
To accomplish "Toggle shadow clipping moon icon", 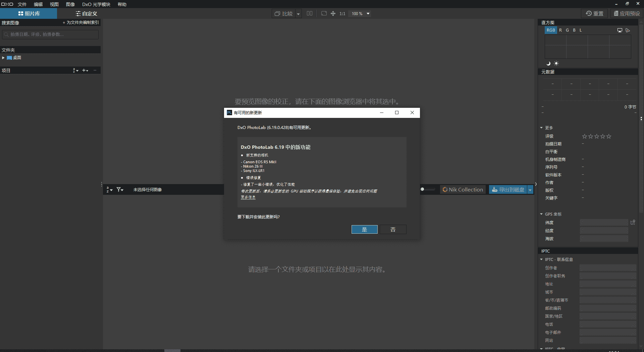I will pyautogui.click(x=549, y=63).
